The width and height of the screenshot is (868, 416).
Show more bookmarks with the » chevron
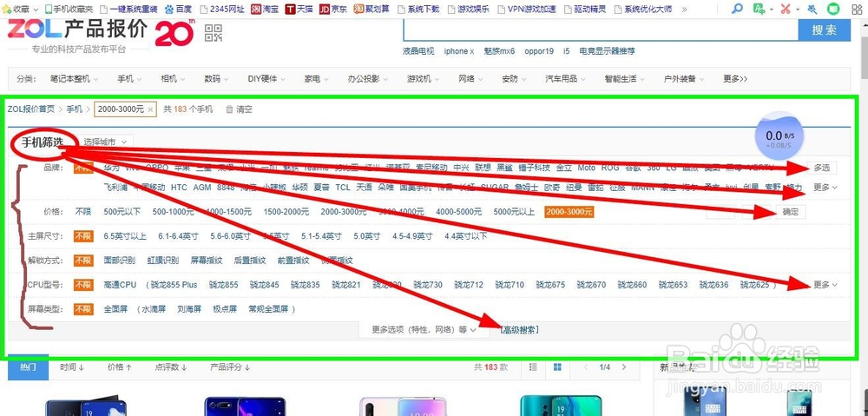tap(684, 9)
